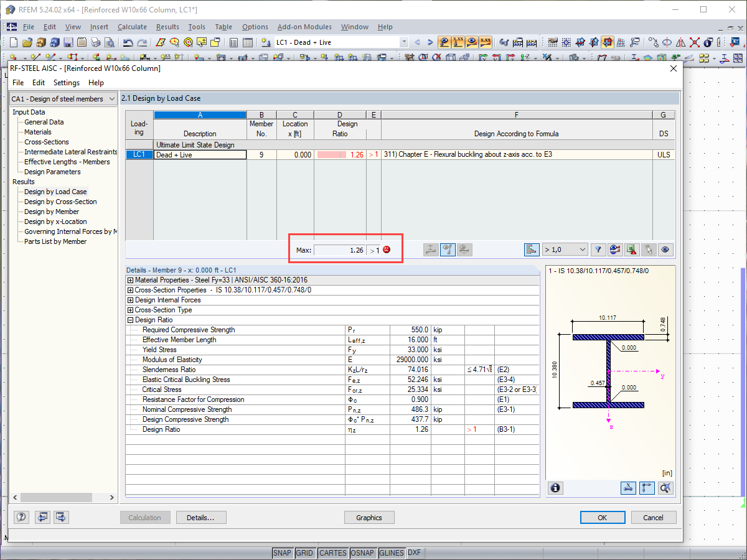Screen dimensions: 747x560
Task: Click the Redo arrow icon in main toolbar
Action: pos(142,42)
